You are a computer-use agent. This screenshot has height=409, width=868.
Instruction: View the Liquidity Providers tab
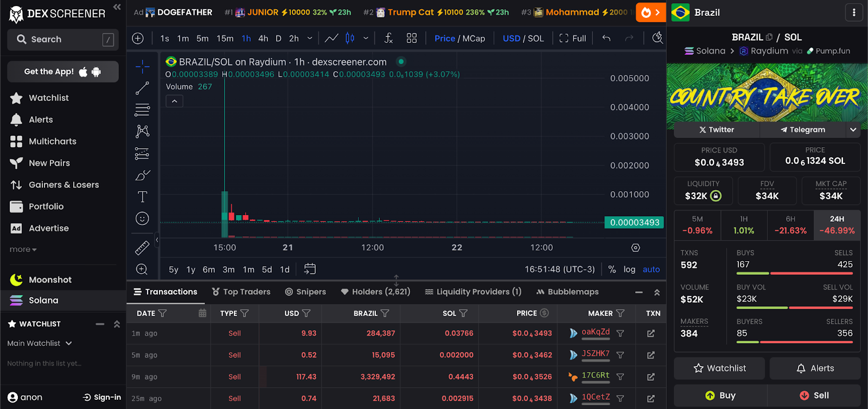tap(473, 292)
